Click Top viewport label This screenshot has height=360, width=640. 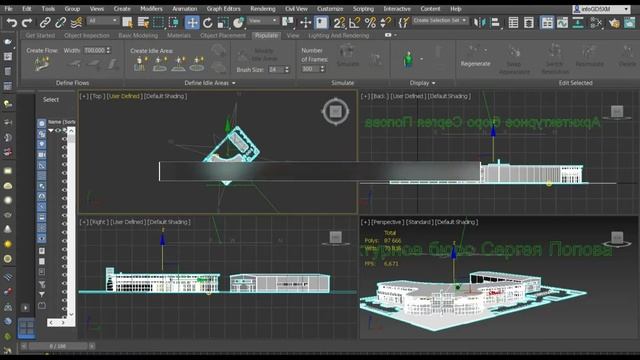[96, 96]
